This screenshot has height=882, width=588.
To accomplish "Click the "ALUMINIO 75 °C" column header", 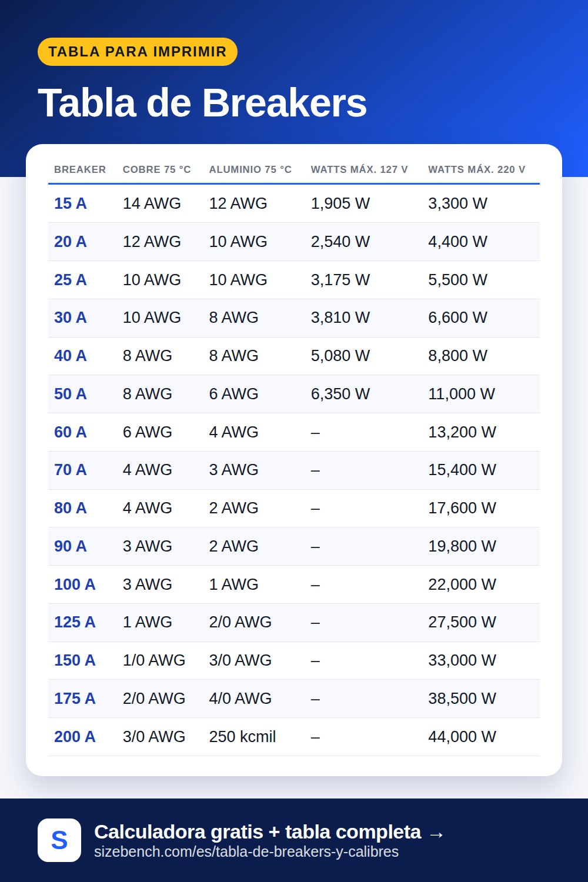I will click(250, 169).
